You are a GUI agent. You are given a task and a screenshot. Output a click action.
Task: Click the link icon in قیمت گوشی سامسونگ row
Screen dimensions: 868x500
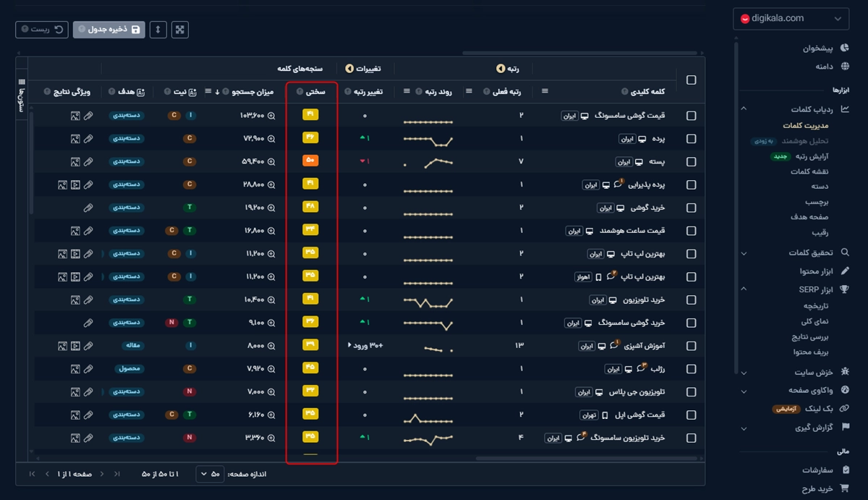tap(88, 116)
